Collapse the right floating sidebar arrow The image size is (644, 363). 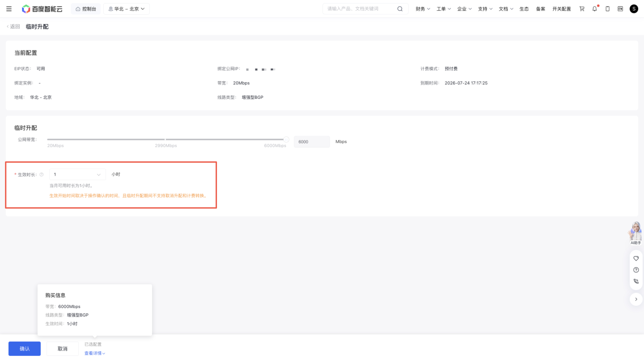636,299
